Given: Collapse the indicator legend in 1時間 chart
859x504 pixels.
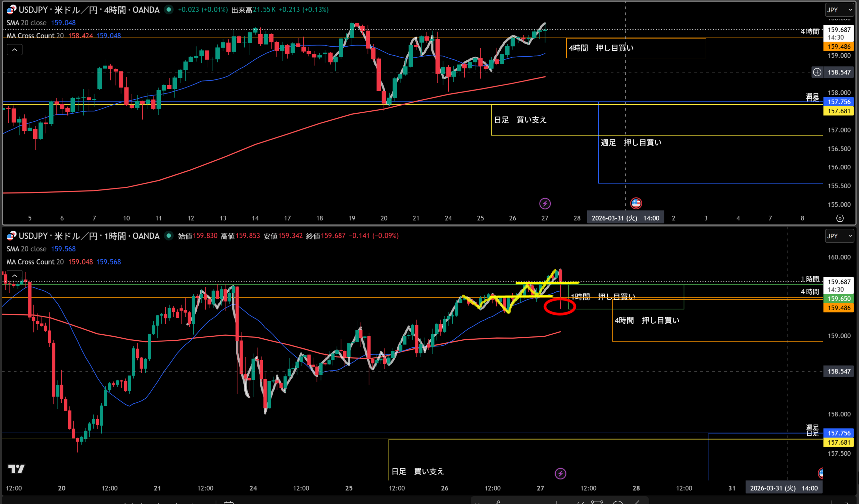Looking at the screenshot, I should 15,276.
